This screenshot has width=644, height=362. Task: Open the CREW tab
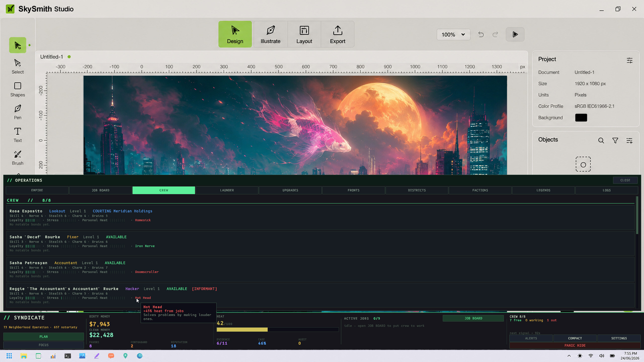[x=164, y=190]
